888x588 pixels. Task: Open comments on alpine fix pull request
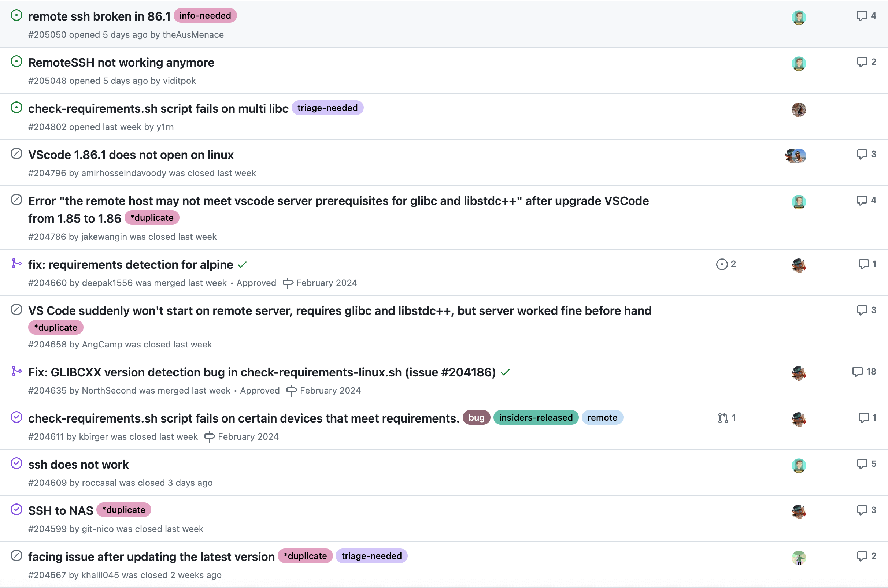point(867,264)
